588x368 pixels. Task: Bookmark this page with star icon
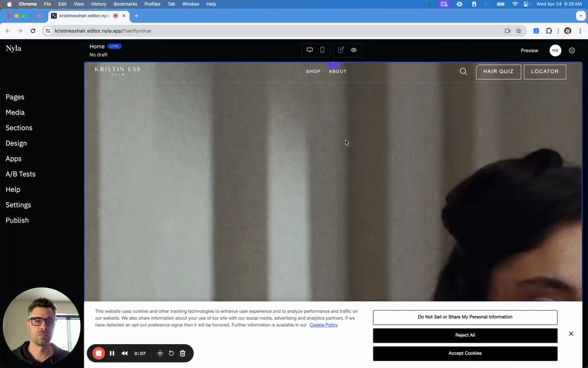pos(519,31)
